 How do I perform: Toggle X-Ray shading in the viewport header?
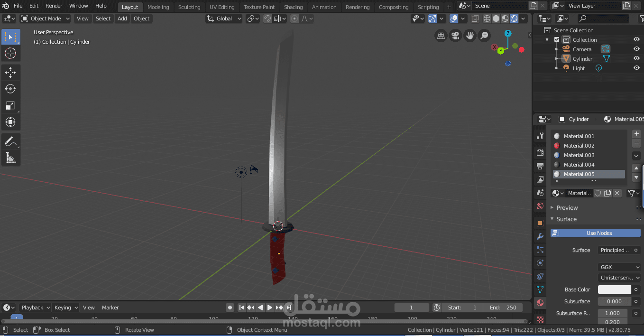(475, 18)
